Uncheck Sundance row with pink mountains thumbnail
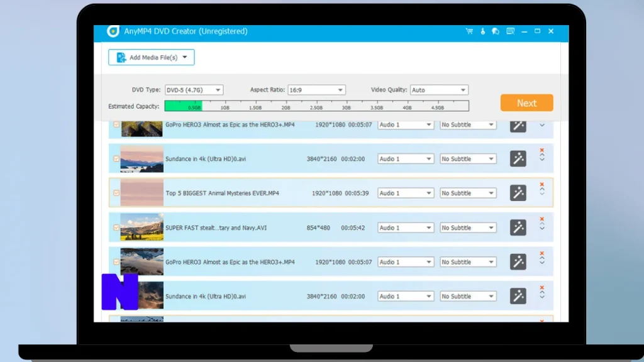This screenshot has width=644, height=362. [x=116, y=158]
